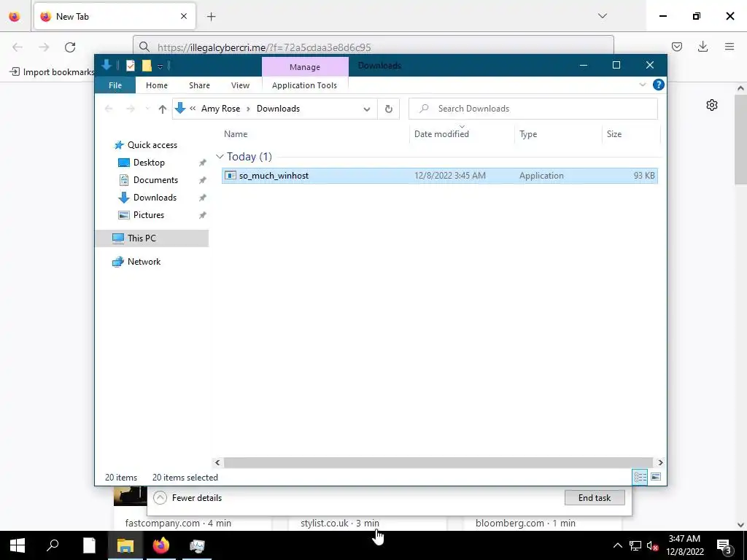The image size is (747, 560).
Task: Click the horizontal scrollbar in Explorer
Action: pyautogui.click(x=438, y=462)
